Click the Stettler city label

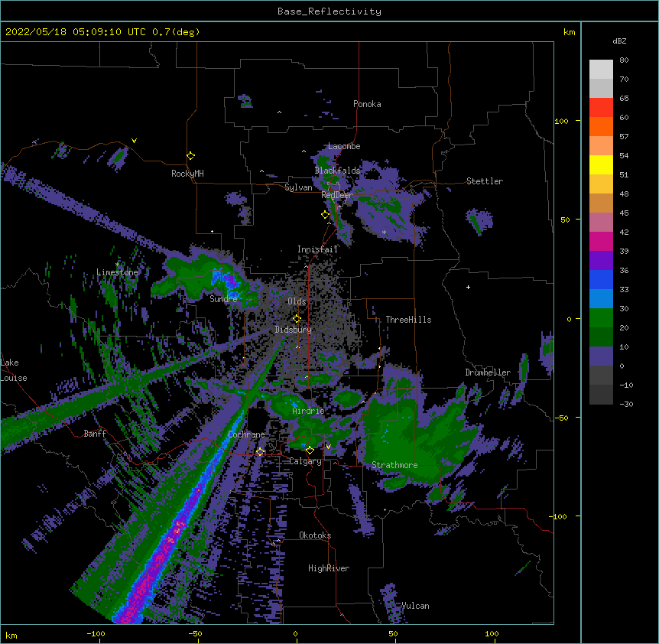485,181
